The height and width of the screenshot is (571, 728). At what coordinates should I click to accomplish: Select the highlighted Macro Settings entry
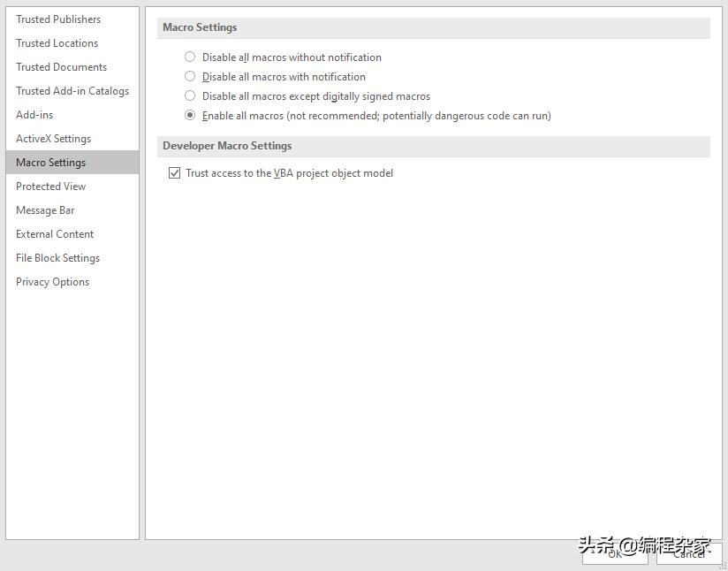click(50, 162)
